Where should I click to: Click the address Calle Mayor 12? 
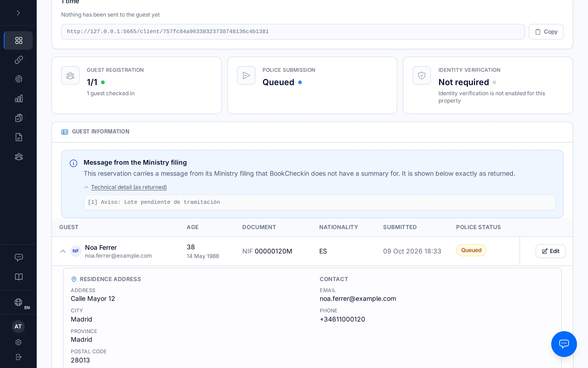point(93,299)
